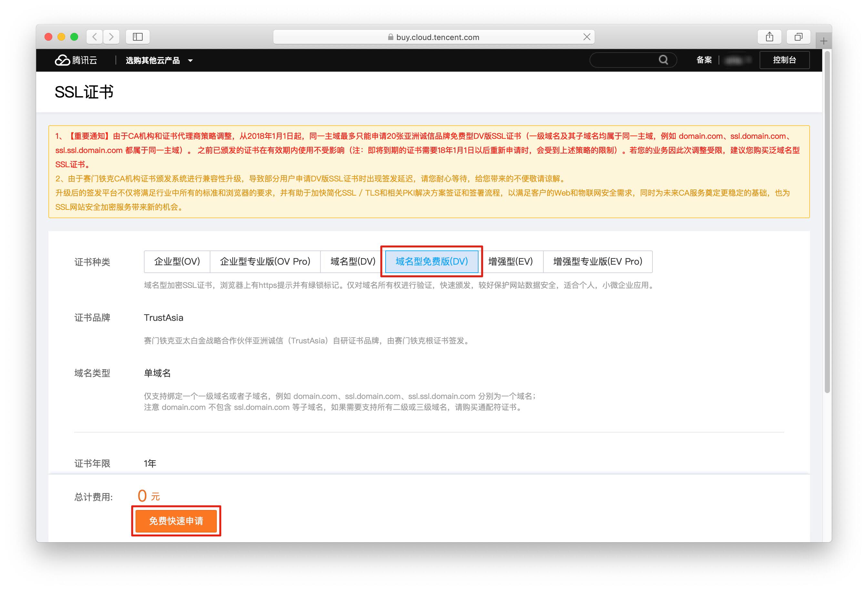Select the 域名型免费版(DV) option

point(432,261)
